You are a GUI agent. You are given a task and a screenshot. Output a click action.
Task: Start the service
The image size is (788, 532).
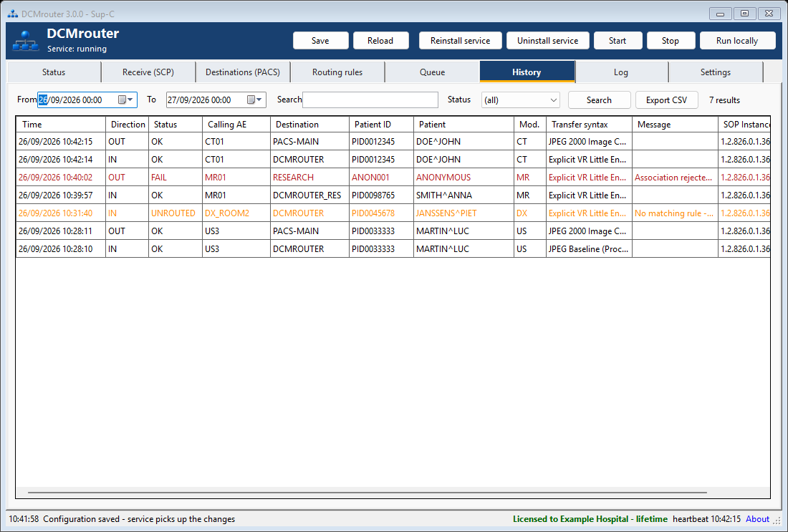tap(618, 41)
